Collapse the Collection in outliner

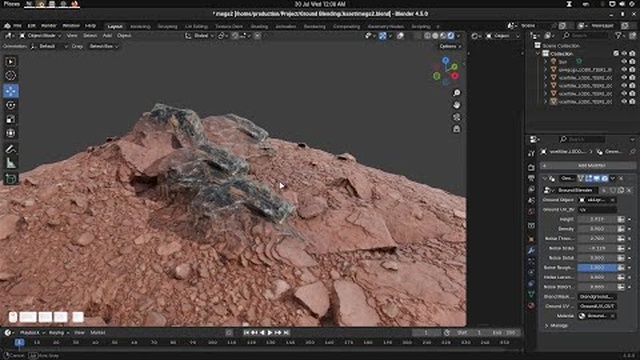coord(538,53)
